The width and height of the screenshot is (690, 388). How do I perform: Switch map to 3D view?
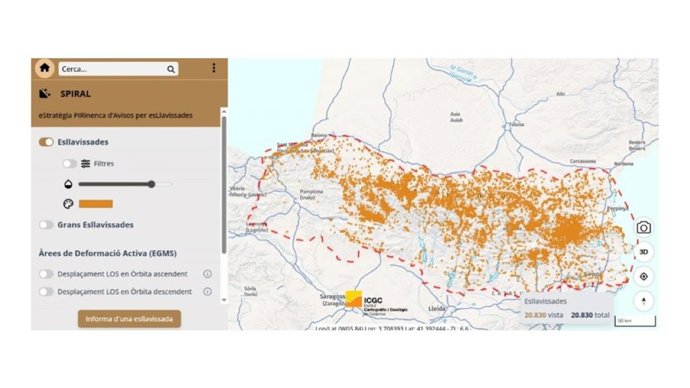click(644, 252)
